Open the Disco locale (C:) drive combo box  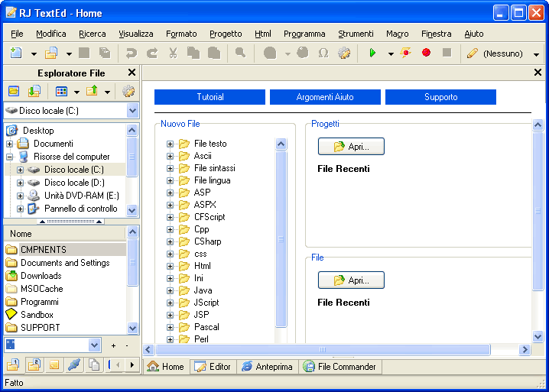(x=132, y=111)
